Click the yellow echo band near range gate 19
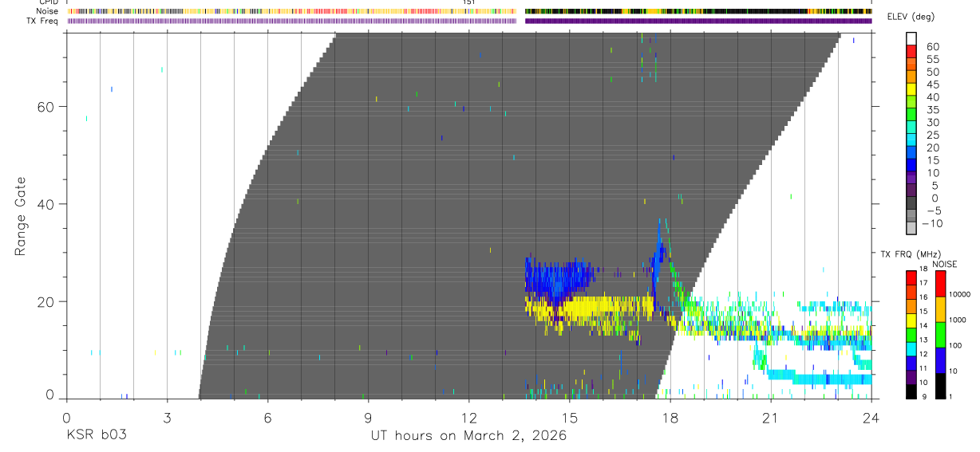 (x=588, y=307)
